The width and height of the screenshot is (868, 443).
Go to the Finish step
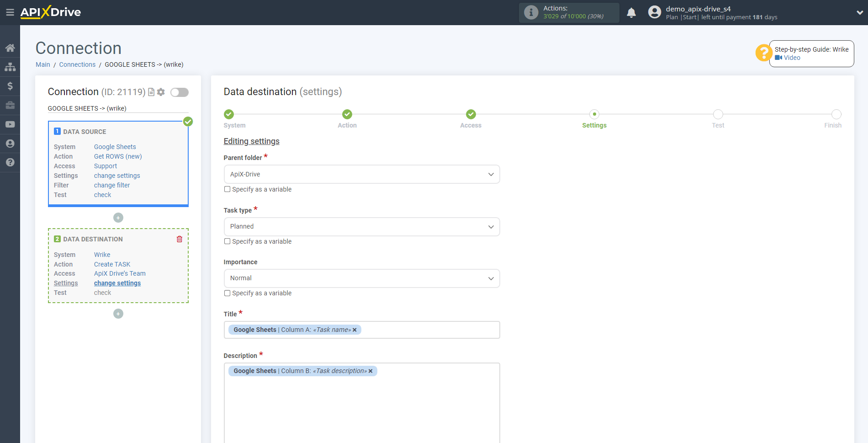836,114
